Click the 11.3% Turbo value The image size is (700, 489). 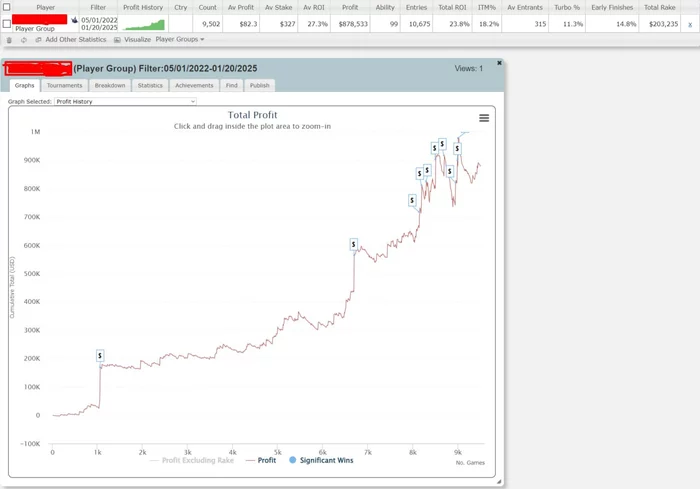point(573,24)
